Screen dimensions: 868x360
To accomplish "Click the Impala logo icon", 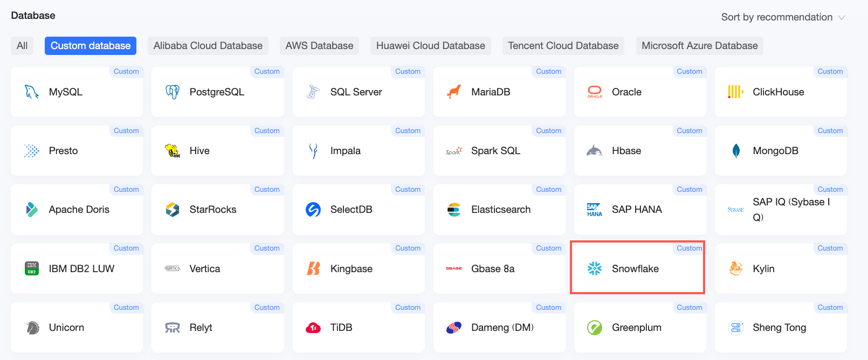I will coord(313,151).
